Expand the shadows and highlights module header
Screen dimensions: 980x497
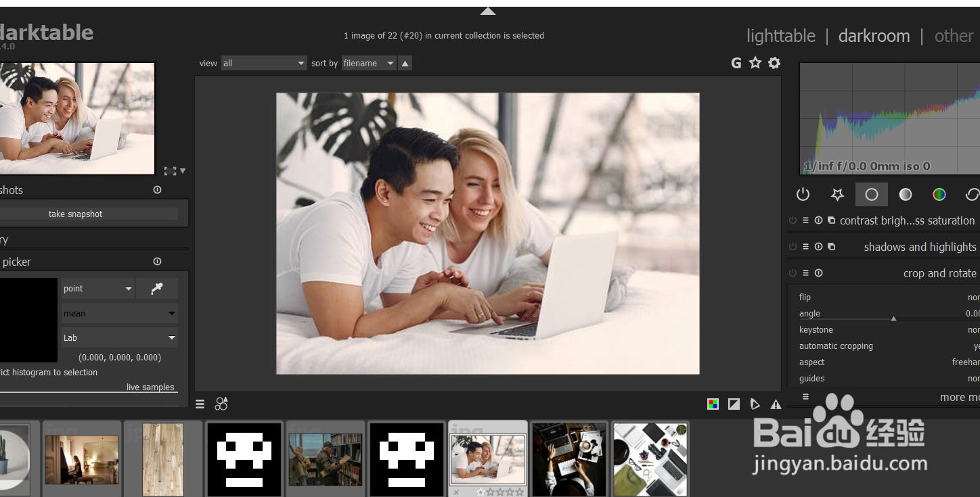920,247
